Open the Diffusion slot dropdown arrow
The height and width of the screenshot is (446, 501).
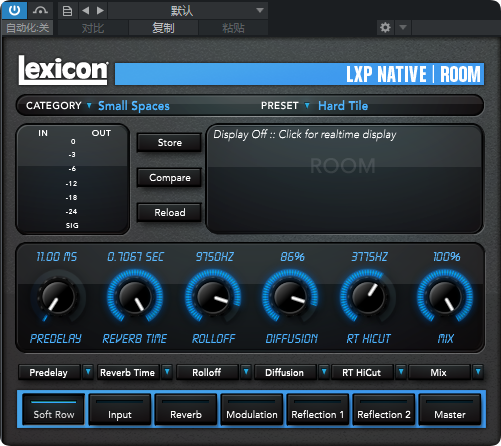pos(324,372)
